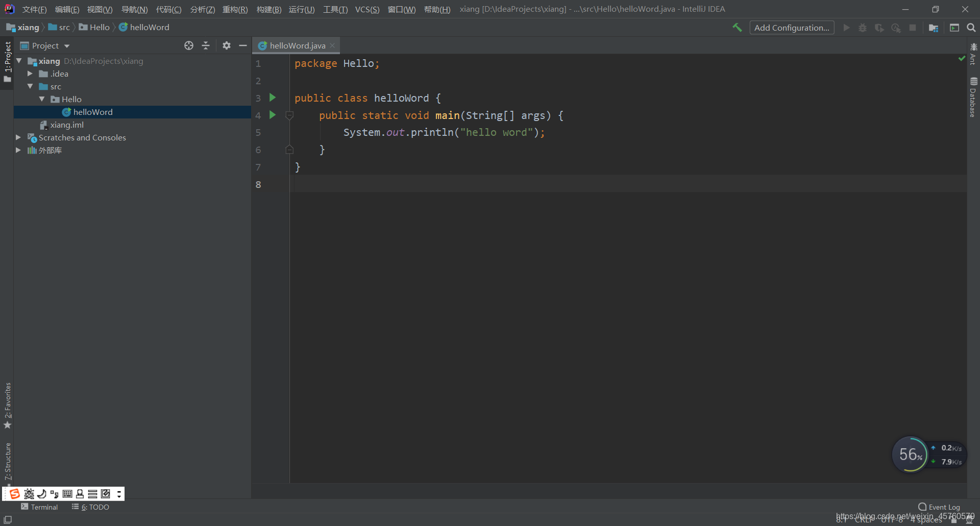The image size is (980, 526).
Task: Toggle the 1: Project side panel
Action: tap(7, 62)
